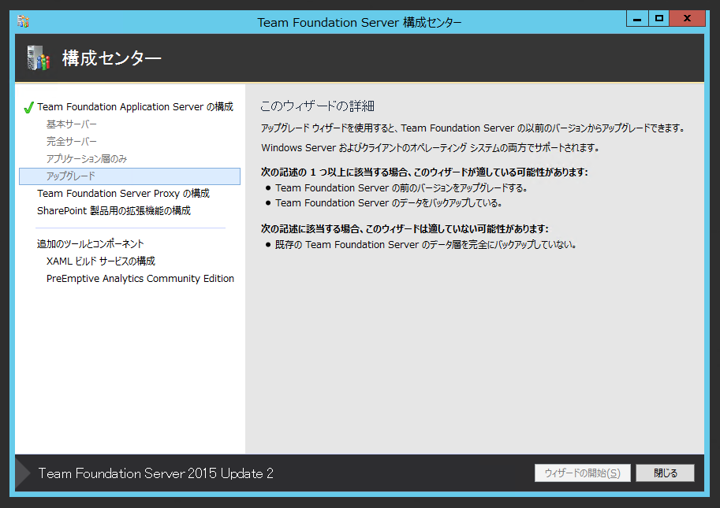720x508 pixels.
Task: Open Team Foundation Server Proxy の構成
Action: [123, 193]
